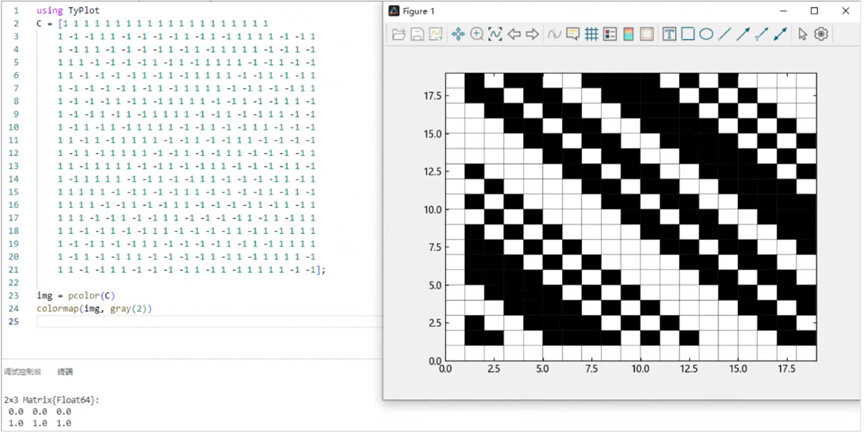Click 'using TyPlot' on line 1
864x433 pixels.
68,10
